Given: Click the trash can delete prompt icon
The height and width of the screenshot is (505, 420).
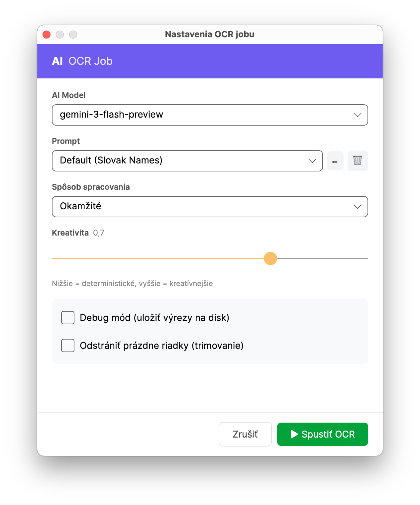Looking at the screenshot, I should tap(358, 161).
